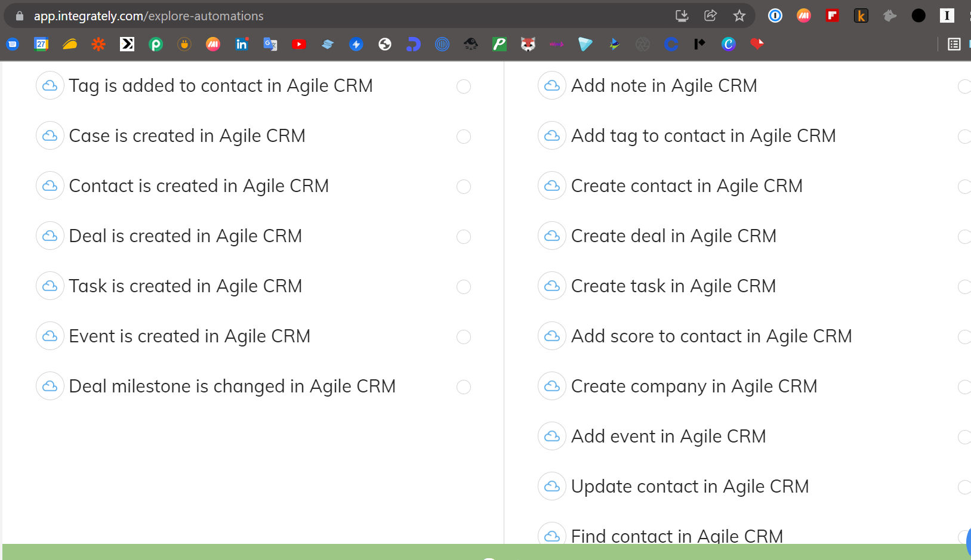971x560 pixels.
Task: Choose Add note in Agile CRM
Action: [x=664, y=86]
